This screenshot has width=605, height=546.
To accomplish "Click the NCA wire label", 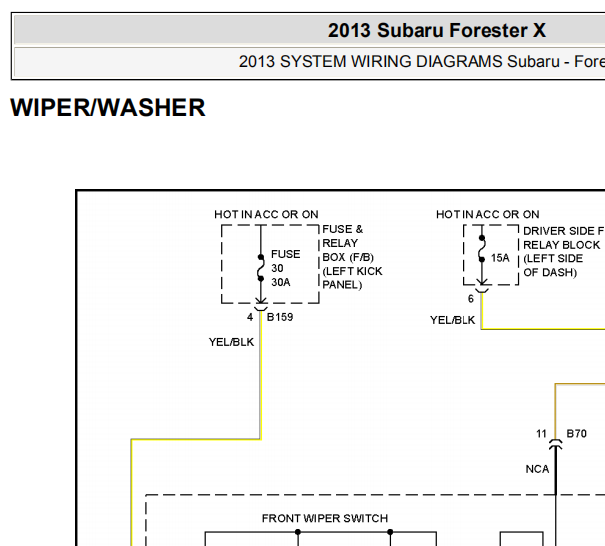I will [x=537, y=469].
